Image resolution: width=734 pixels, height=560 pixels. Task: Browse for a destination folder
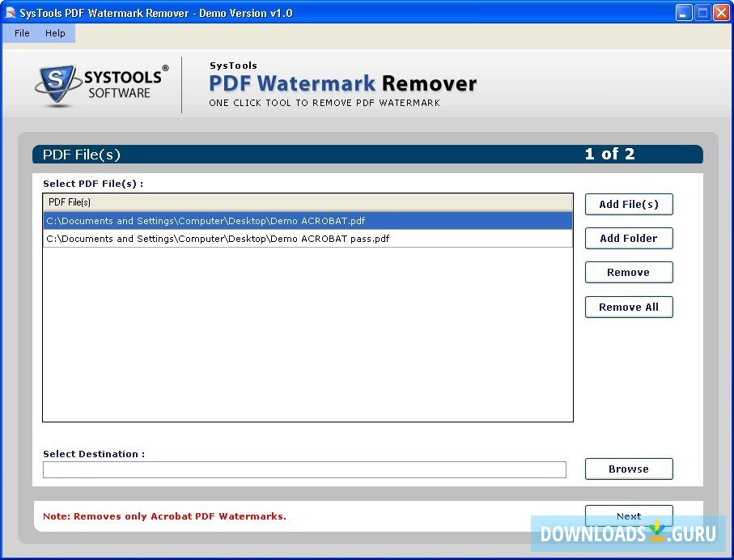(x=629, y=469)
